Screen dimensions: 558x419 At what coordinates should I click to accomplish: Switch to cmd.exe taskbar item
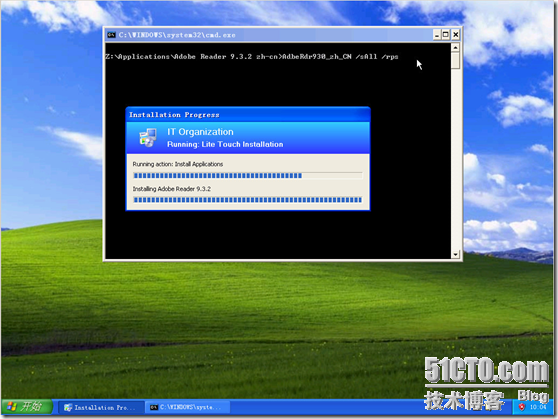[x=187, y=407]
